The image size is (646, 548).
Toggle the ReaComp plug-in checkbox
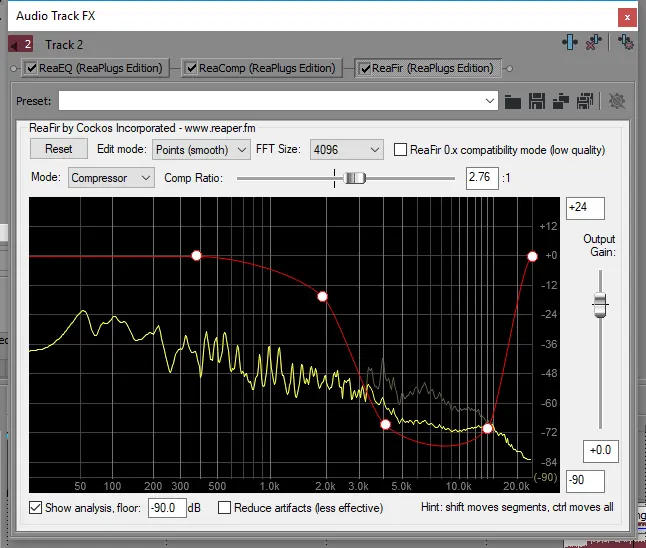click(191, 68)
